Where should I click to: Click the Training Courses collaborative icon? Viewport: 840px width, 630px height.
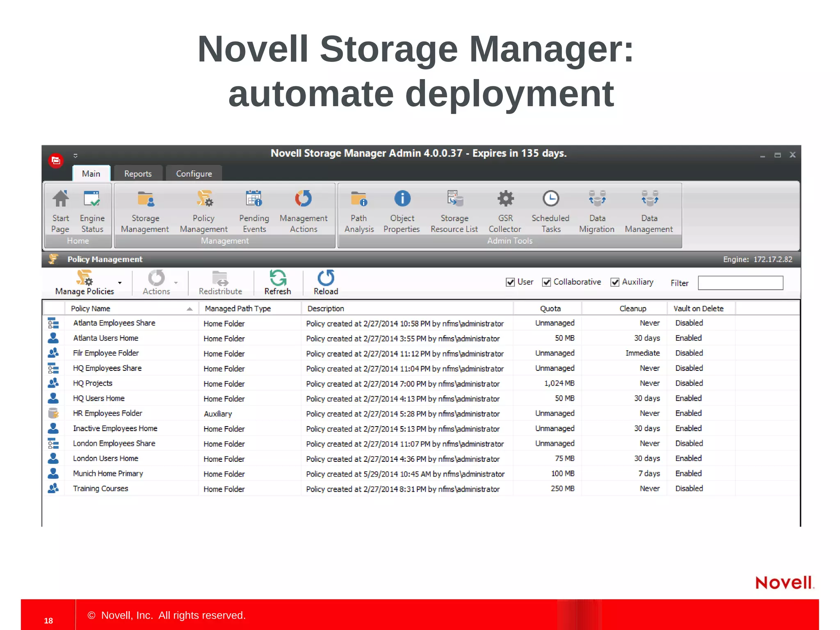(53, 488)
